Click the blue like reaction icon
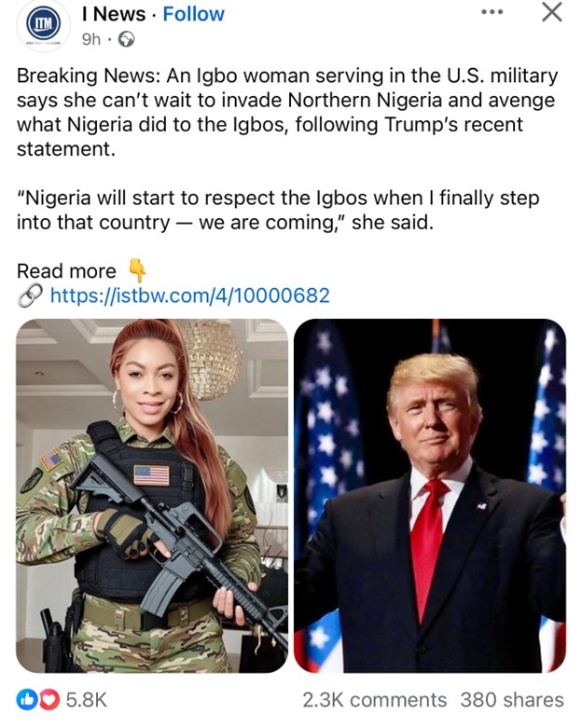582x728 pixels. [x=27, y=700]
